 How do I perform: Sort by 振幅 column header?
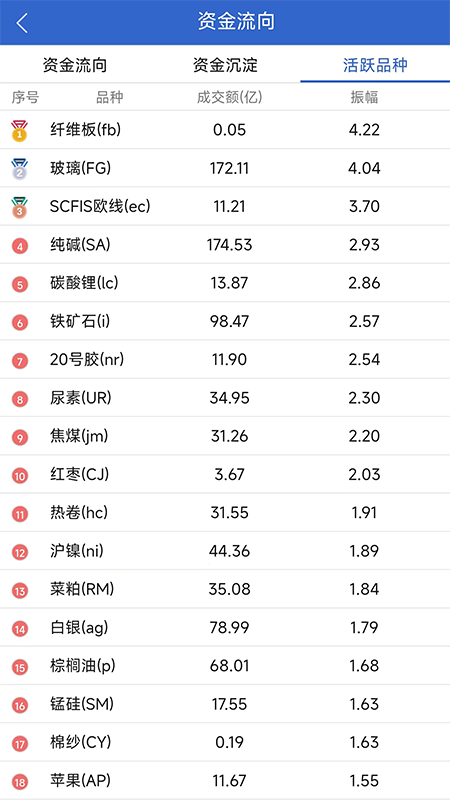click(364, 97)
